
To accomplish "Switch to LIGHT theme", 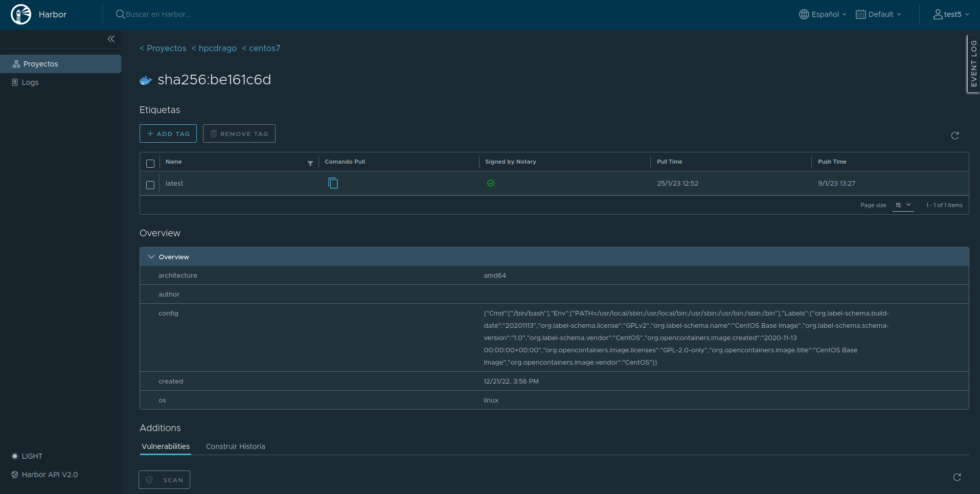I will coord(27,456).
